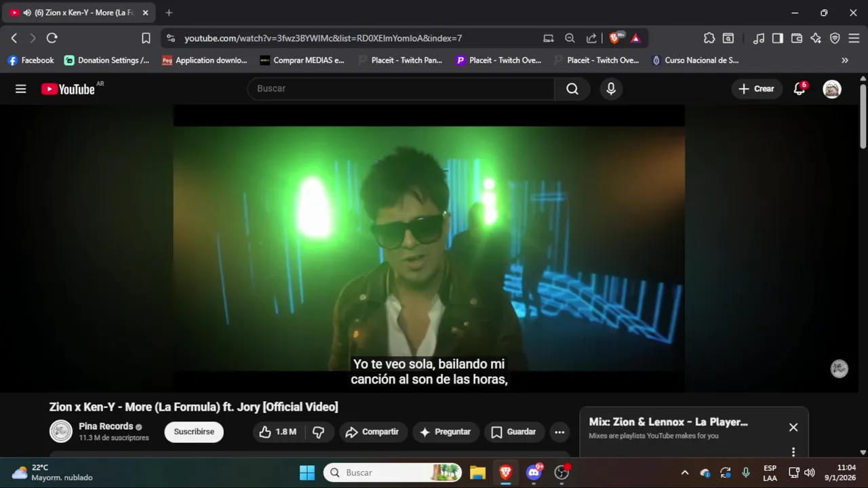Viewport: 868px width, 488px height.
Task: Reload the page
Action: [52, 38]
